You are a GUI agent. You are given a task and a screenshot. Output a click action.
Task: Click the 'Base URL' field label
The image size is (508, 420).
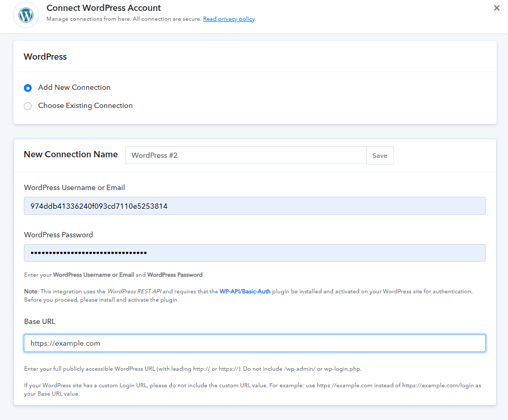pyautogui.click(x=39, y=321)
